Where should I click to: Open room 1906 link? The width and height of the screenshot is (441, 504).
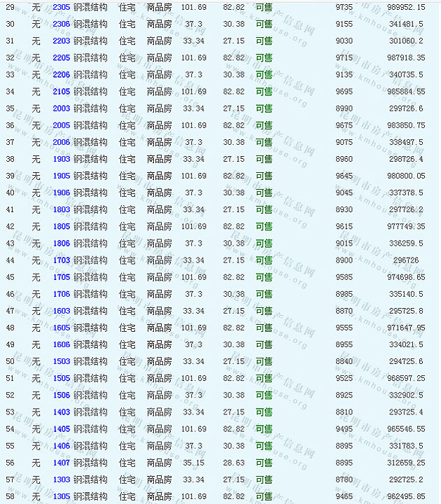point(61,192)
